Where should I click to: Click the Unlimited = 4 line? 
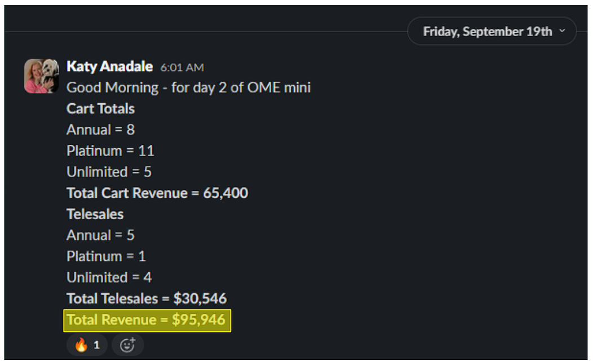pyautogui.click(x=109, y=278)
